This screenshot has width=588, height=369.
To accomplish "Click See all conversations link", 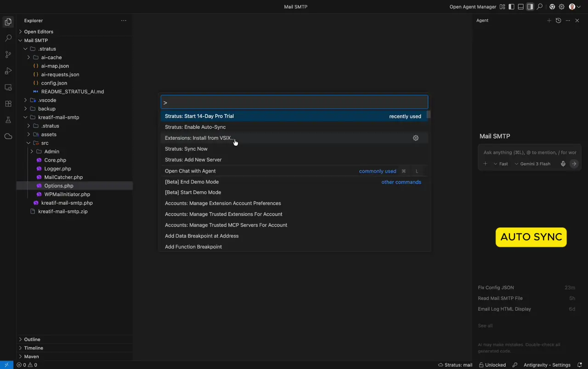I will (x=485, y=326).
